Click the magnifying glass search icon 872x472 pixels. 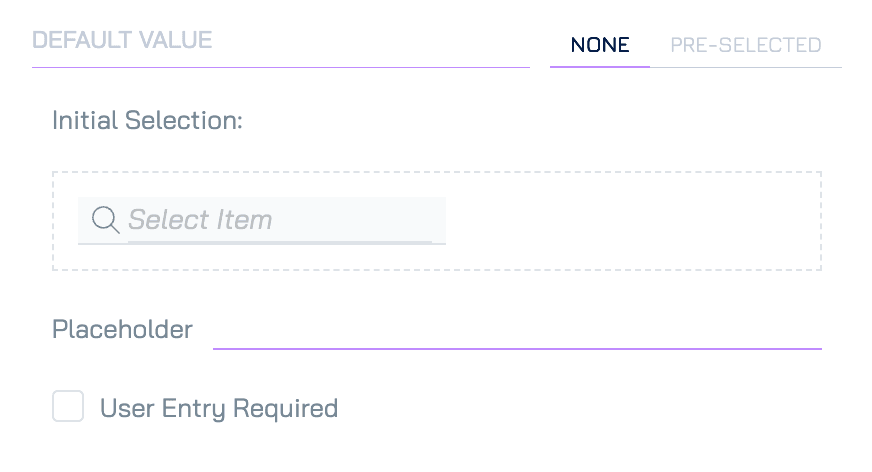(106, 220)
